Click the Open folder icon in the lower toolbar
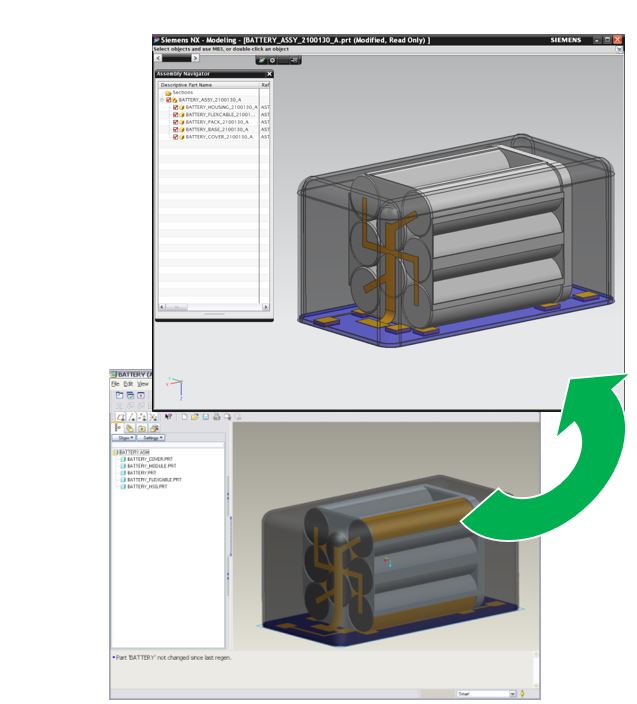 [194, 417]
